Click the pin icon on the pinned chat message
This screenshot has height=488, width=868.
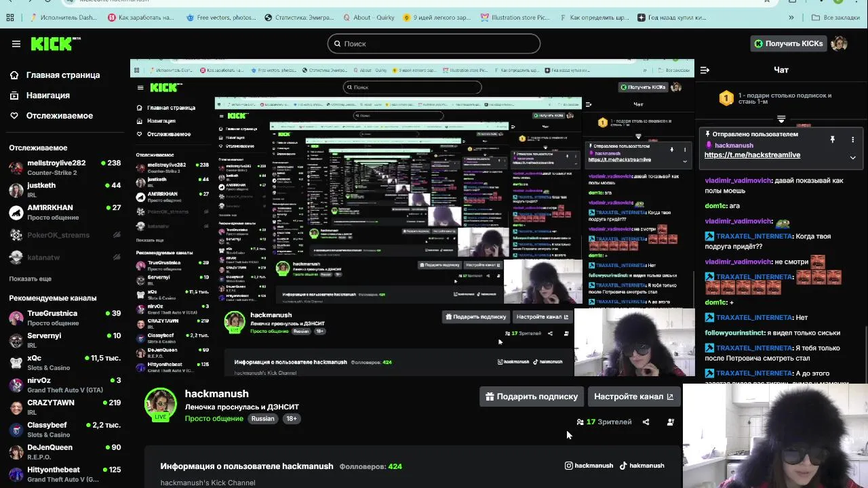(832, 140)
